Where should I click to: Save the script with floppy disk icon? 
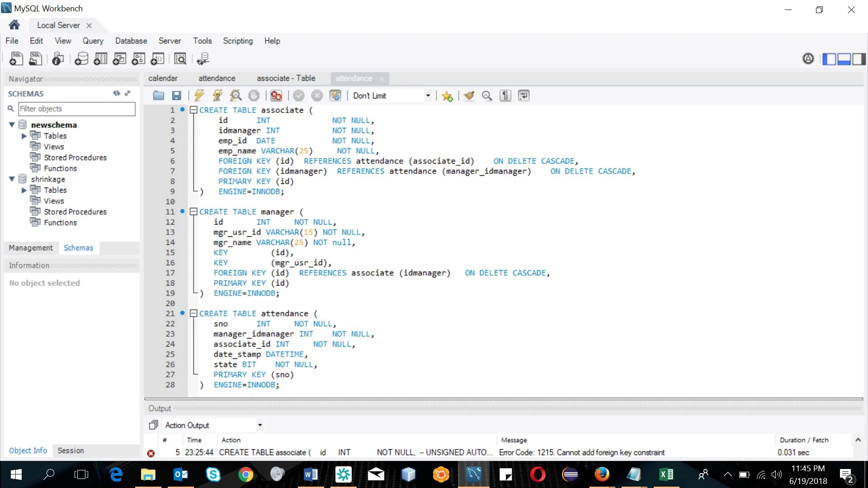coord(177,95)
